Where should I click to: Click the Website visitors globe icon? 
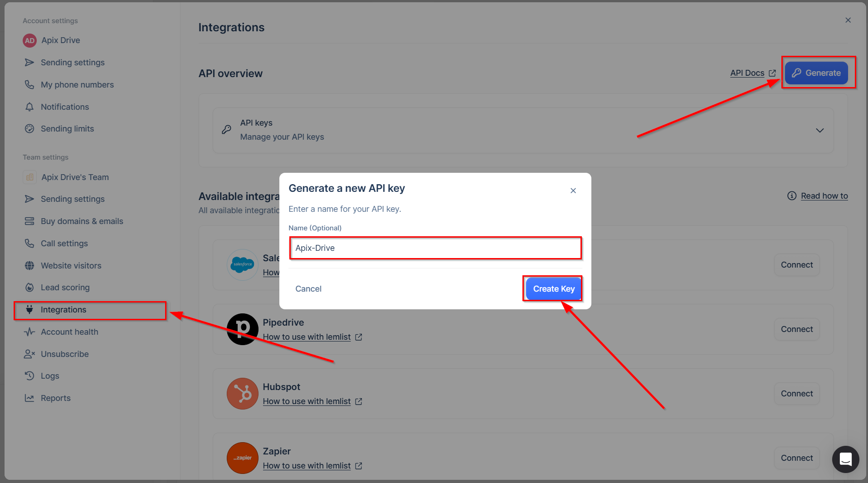pyautogui.click(x=29, y=265)
